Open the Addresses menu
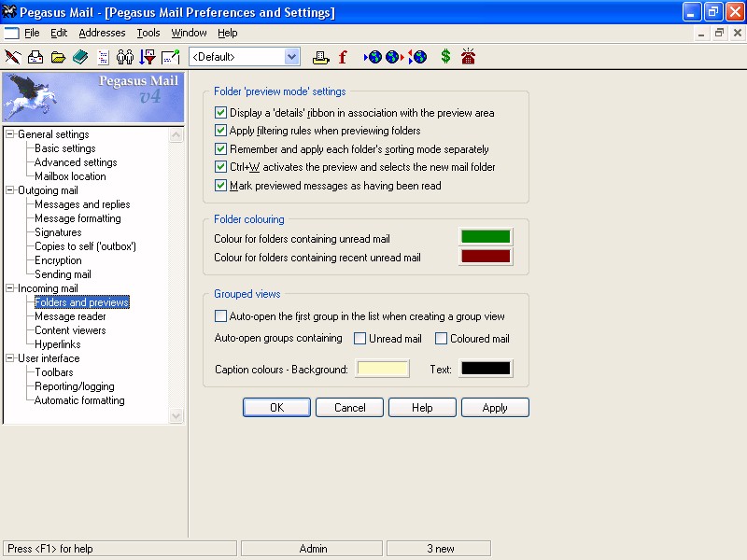Screen dimensions: 747x560 click(102, 33)
